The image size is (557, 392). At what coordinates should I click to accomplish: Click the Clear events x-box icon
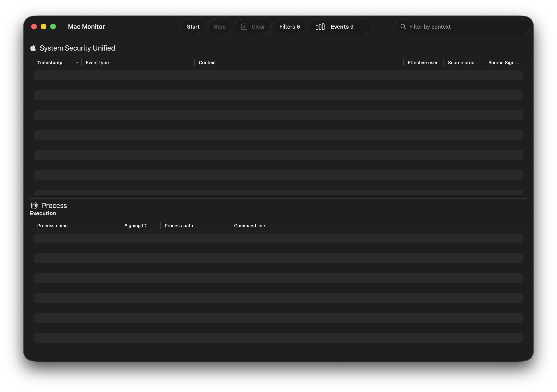[x=244, y=27]
